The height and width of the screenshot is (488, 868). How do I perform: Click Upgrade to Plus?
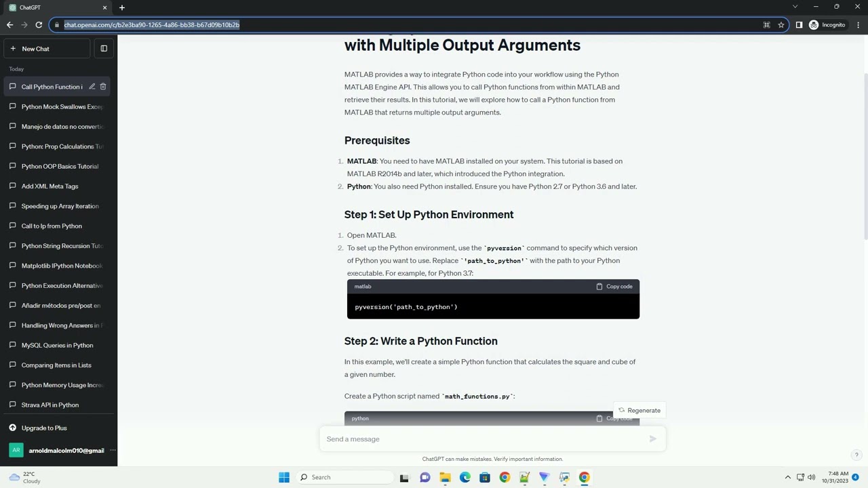[x=58, y=428]
